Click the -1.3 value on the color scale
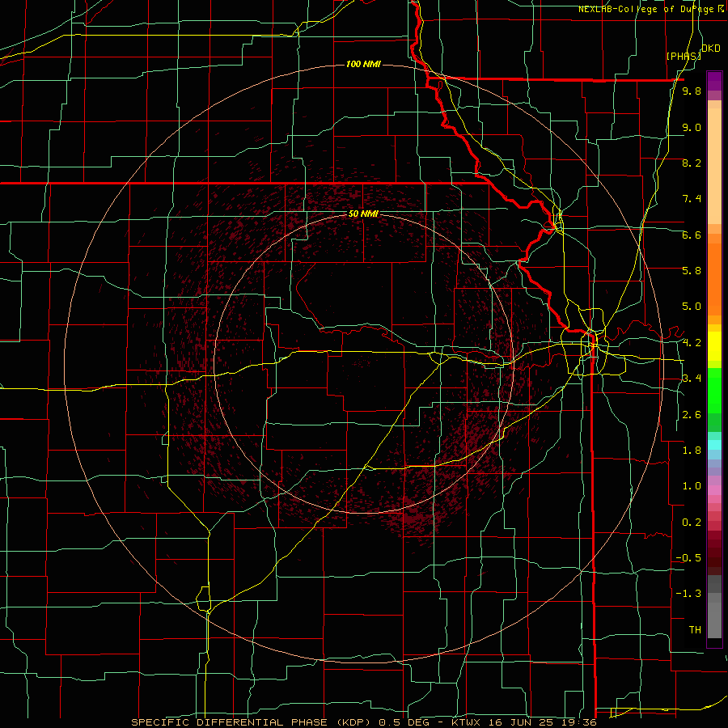Viewport: 728px width, 728px height. click(688, 594)
